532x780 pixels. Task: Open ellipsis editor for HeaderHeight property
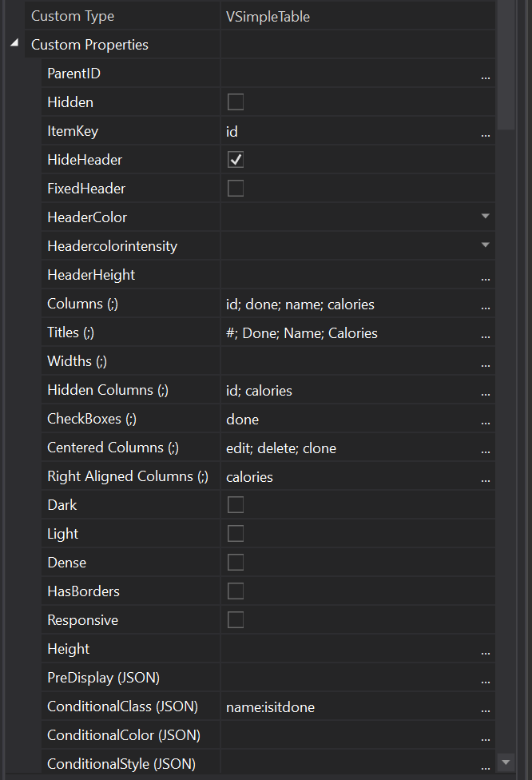click(x=485, y=276)
